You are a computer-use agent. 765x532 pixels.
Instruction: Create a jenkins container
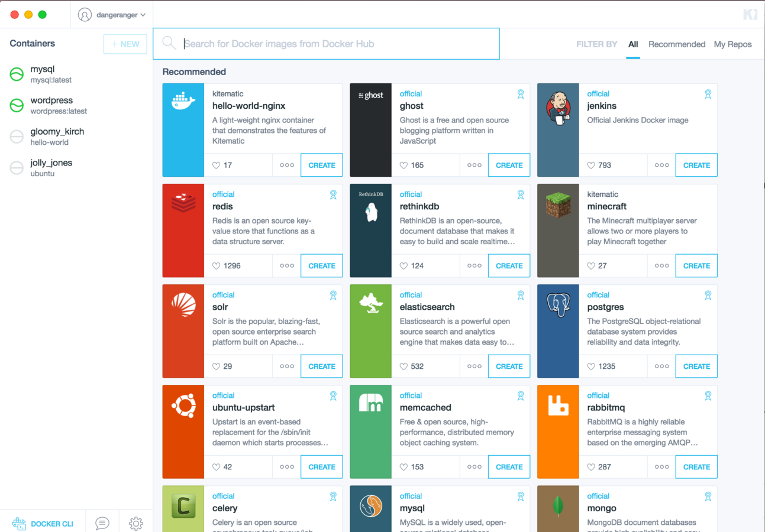[696, 166]
